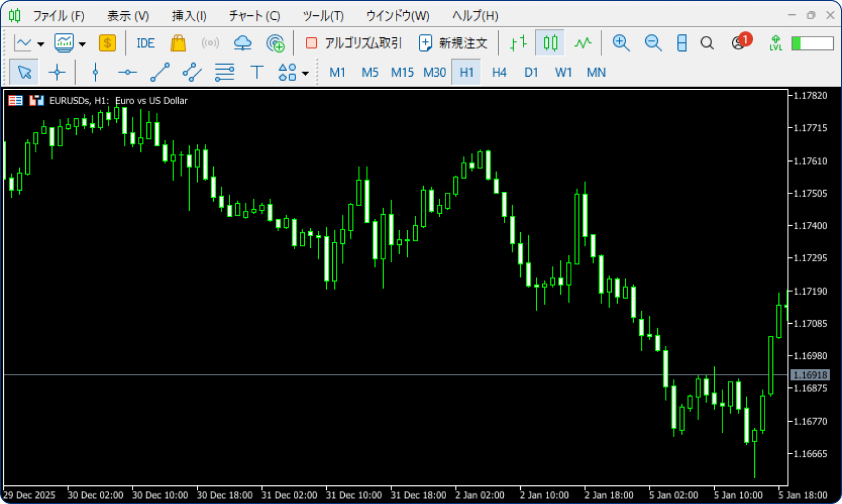Zoom in on the chart
Screen dimensions: 842x504
(x=621, y=43)
